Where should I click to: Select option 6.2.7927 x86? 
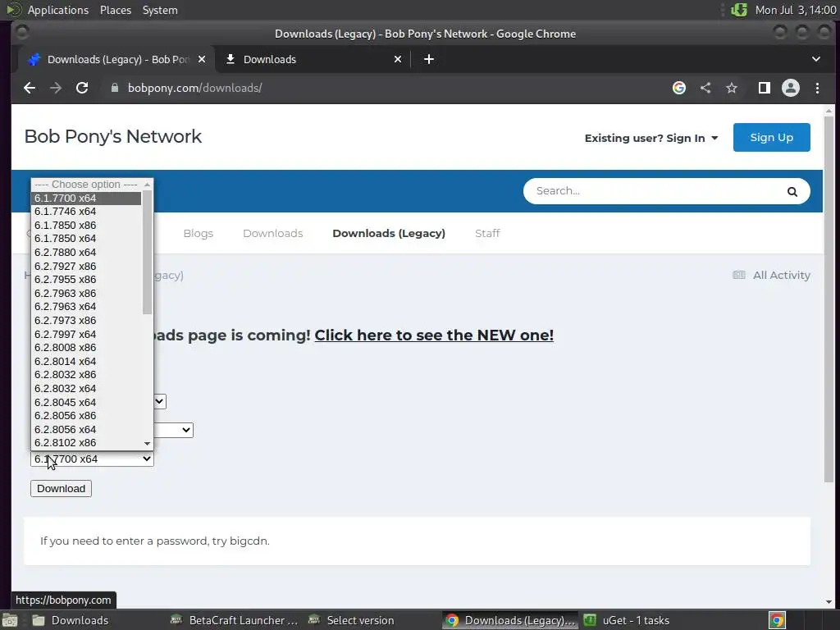(x=86, y=267)
